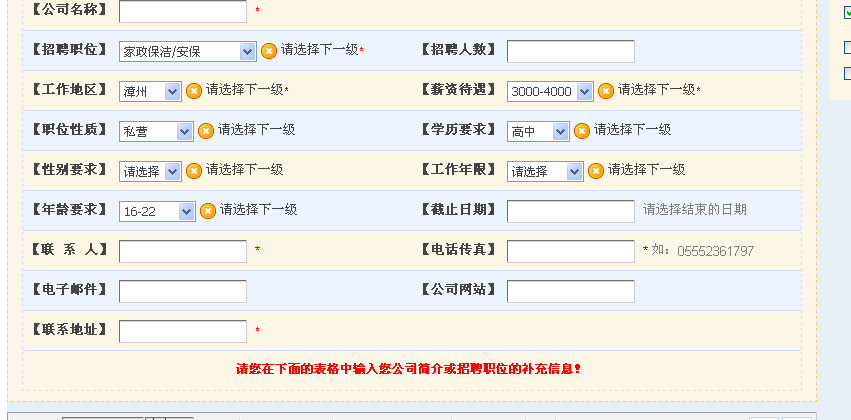This screenshot has height=420, width=851.
Task: Click the 截止日期 date input field
Action: point(571,211)
